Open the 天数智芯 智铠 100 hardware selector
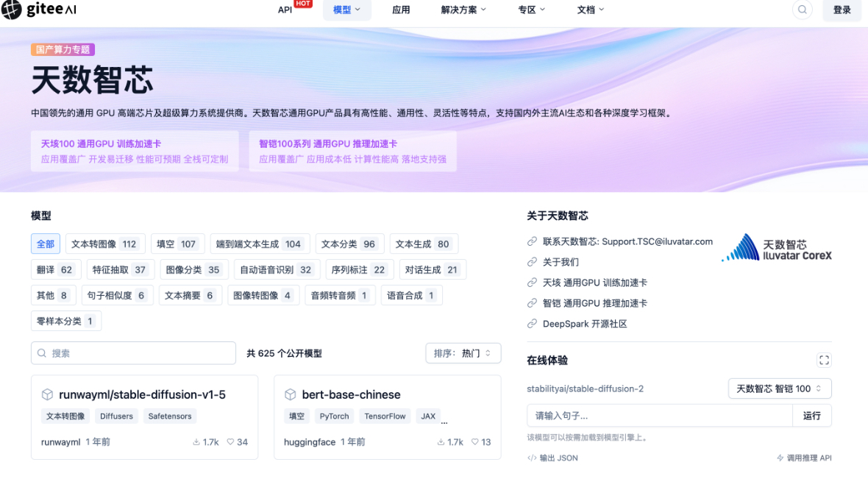The image size is (868, 479). tap(780, 388)
